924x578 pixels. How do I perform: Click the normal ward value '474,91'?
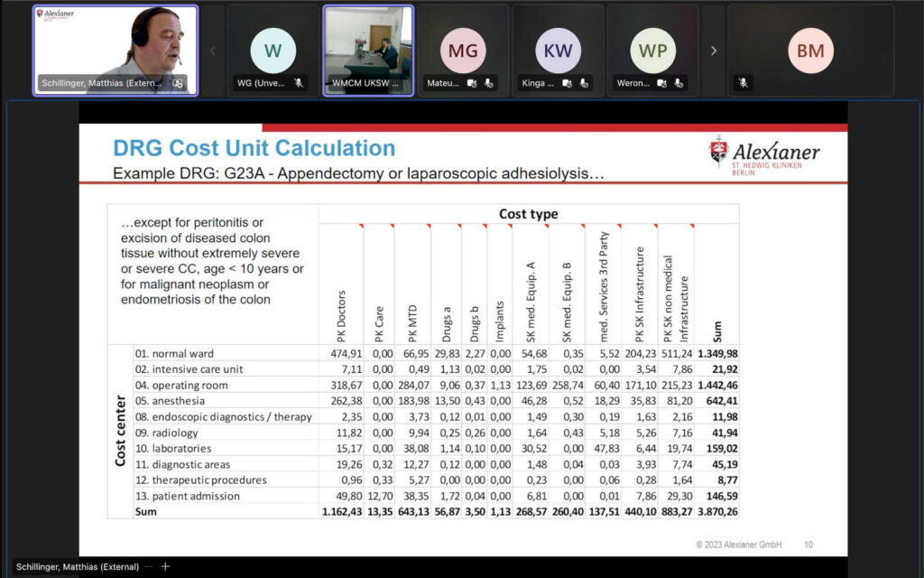coord(346,354)
